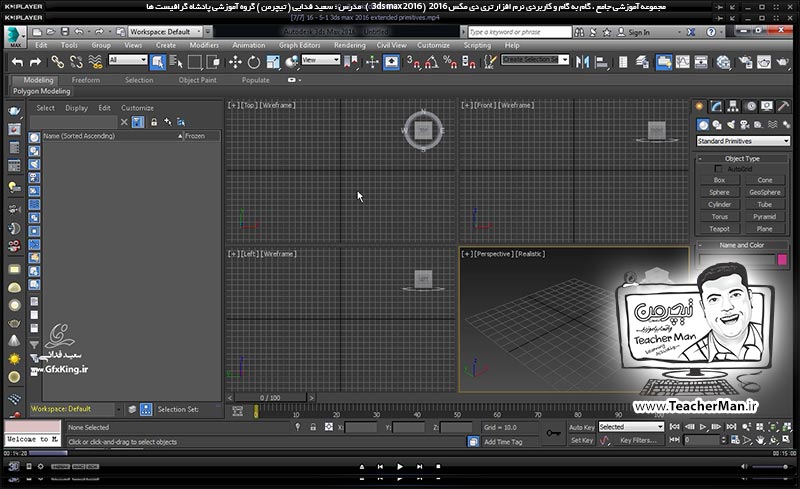Enable the AutoGrid checkbox

(718, 168)
